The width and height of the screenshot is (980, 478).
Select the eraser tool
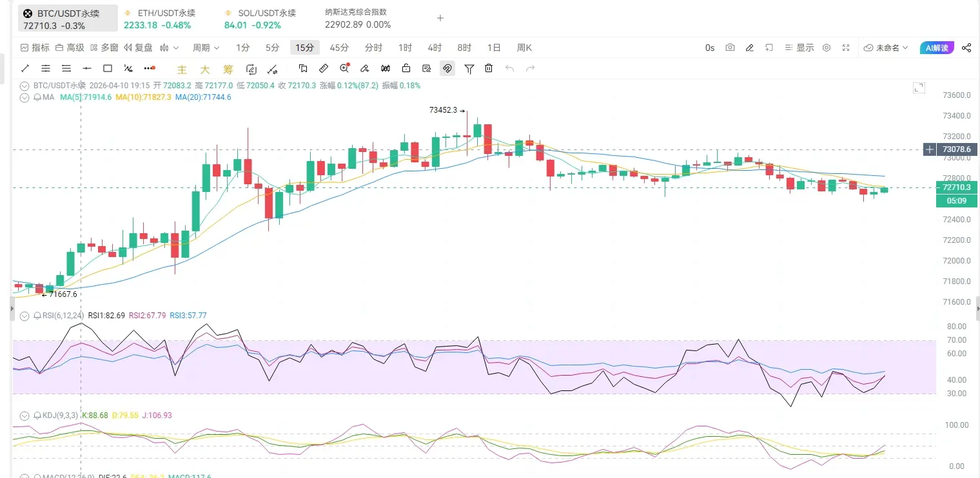coord(364,68)
